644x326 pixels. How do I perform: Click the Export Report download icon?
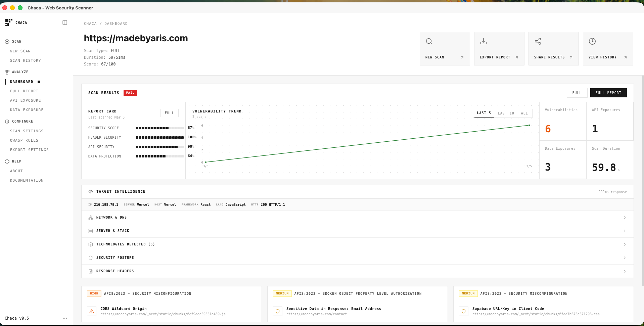coord(484,41)
